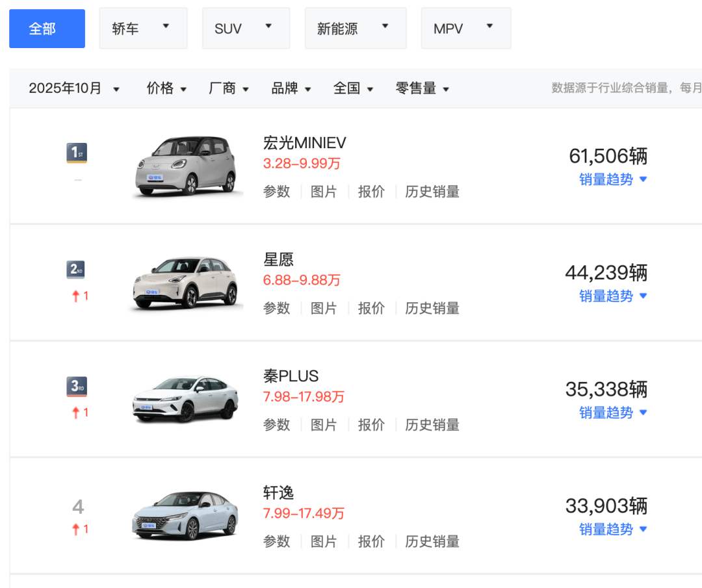Open the 零售量 sales metric filter
This screenshot has height=588, width=702.
pyautogui.click(x=422, y=88)
